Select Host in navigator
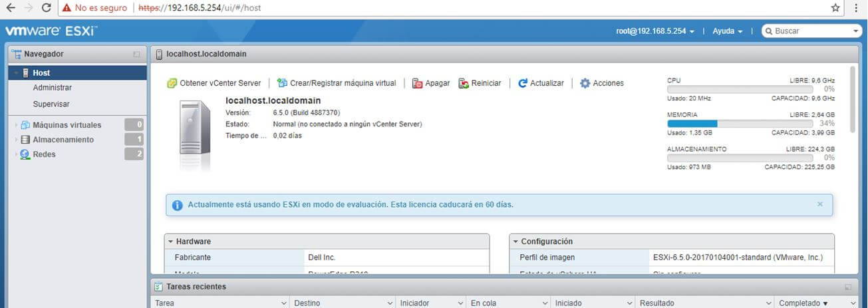This screenshot has height=308, width=868. click(x=78, y=73)
